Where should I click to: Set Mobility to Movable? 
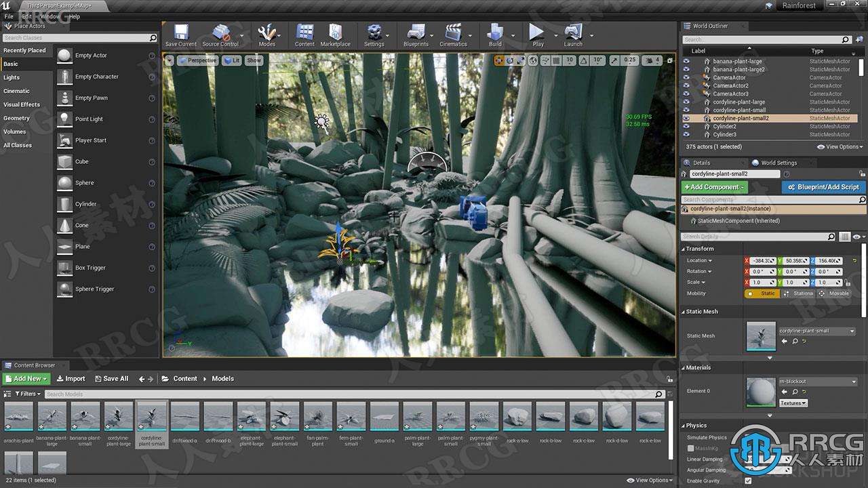point(833,293)
